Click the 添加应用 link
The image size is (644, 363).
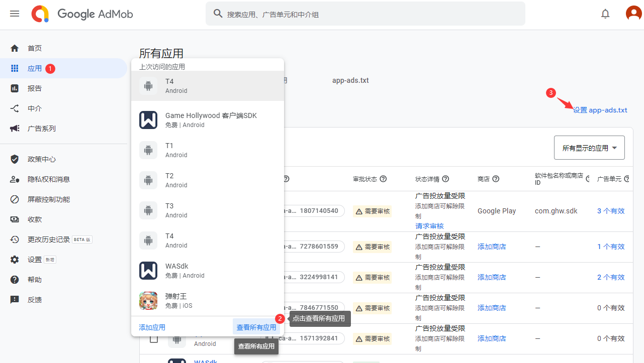coord(152,327)
